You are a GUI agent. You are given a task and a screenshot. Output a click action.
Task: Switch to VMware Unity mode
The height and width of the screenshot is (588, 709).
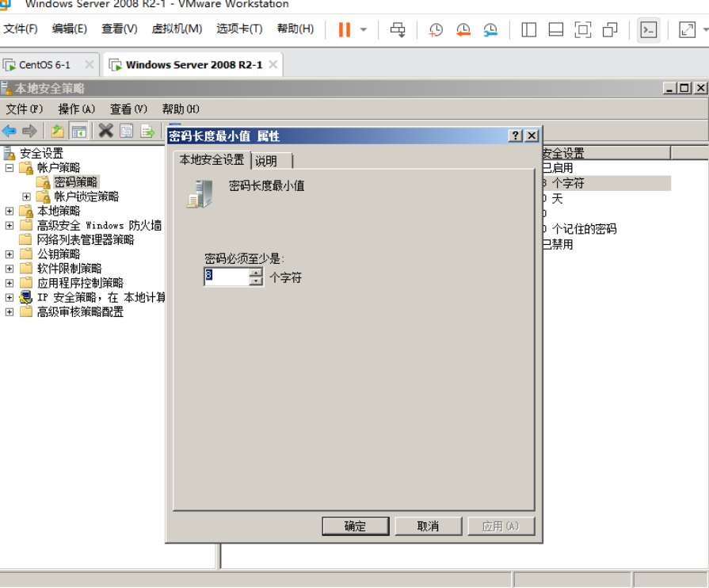[x=610, y=30]
